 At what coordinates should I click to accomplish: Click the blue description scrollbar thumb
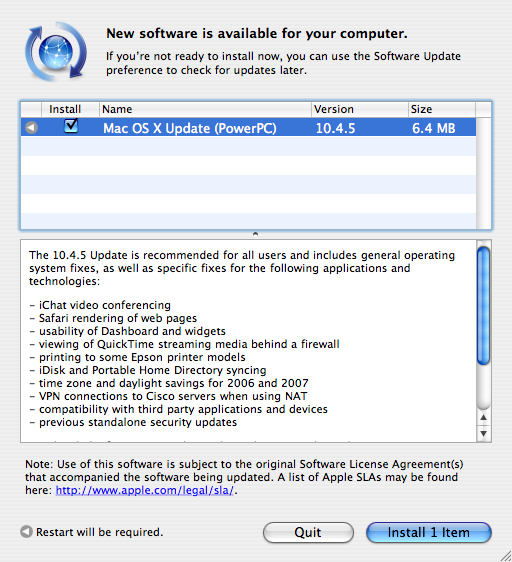pos(483,306)
